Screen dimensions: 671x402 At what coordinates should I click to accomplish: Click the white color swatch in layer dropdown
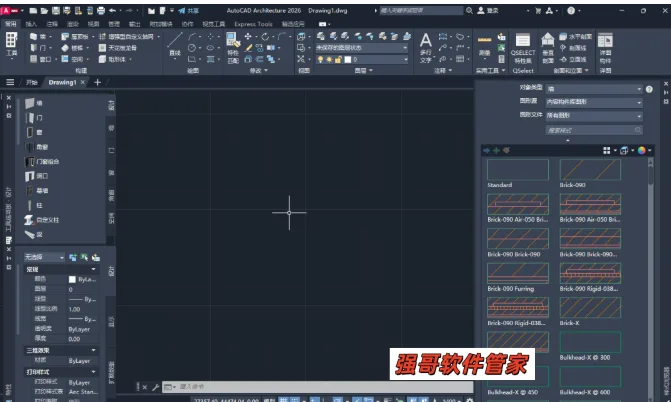coord(347,60)
